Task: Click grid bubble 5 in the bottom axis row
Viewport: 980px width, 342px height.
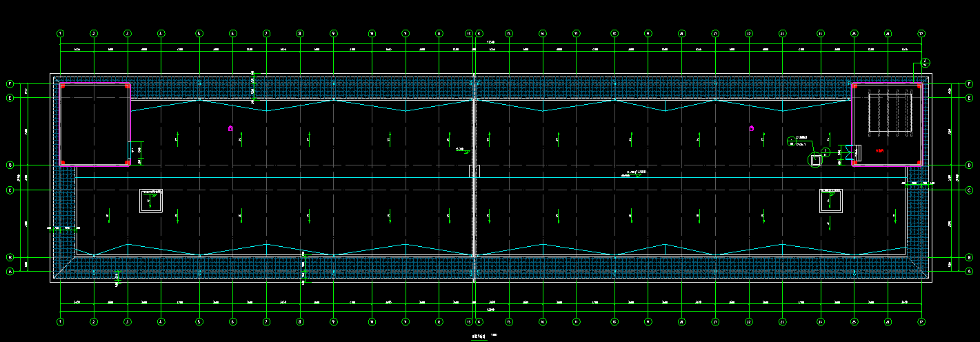Action: tap(199, 321)
